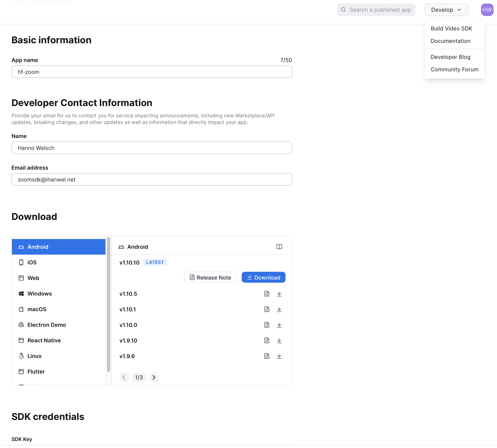Open Documentation from Develop menu

[450, 41]
